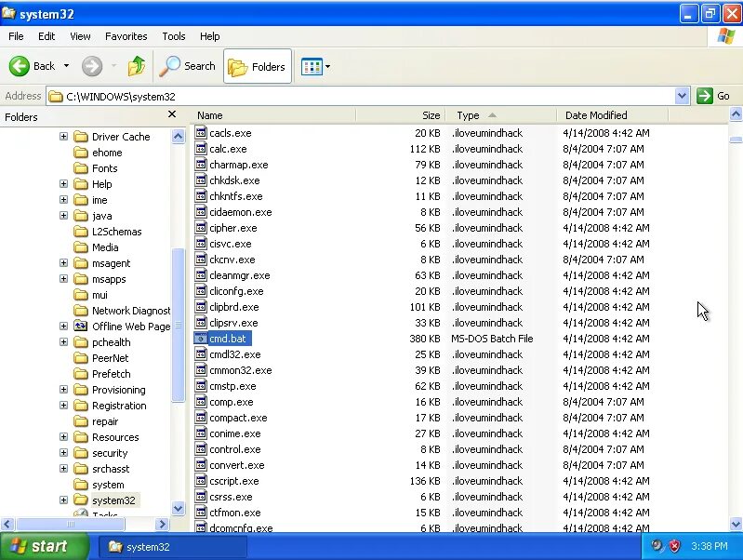This screenshot has height=560, width=743.
Task: Open the Help menu
Action: (x=209, y=36)
